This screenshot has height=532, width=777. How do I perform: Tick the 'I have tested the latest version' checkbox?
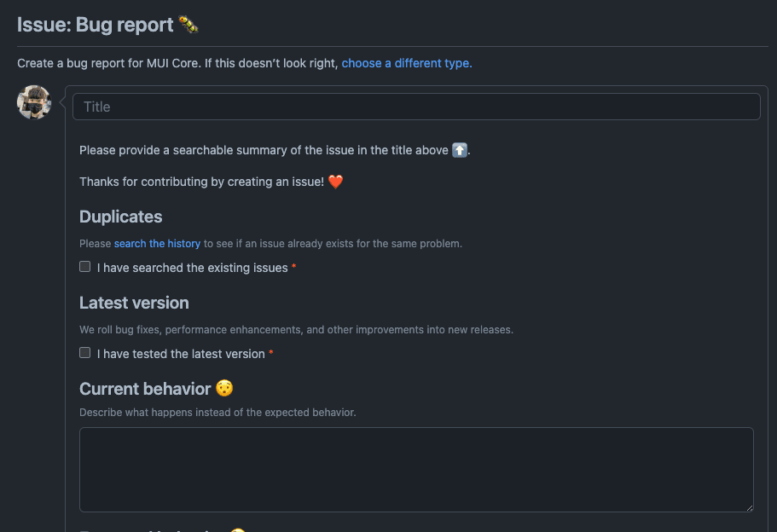[x=85, y=353]
